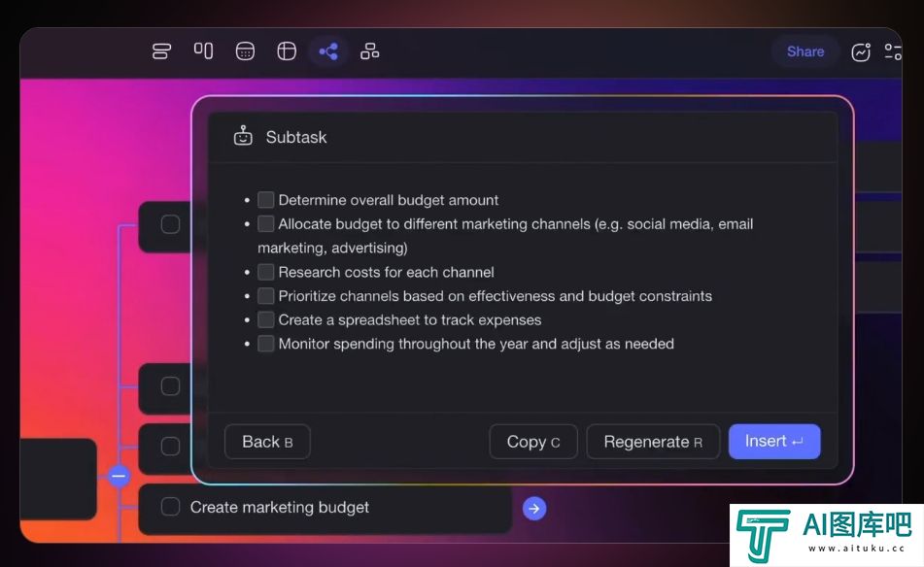
Task: Check 'Research costs for each channel' checkbox
Action: 266,272
